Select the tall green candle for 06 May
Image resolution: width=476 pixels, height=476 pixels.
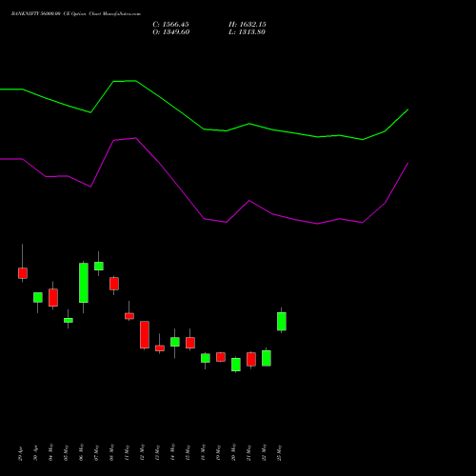(x=84, y=283)
